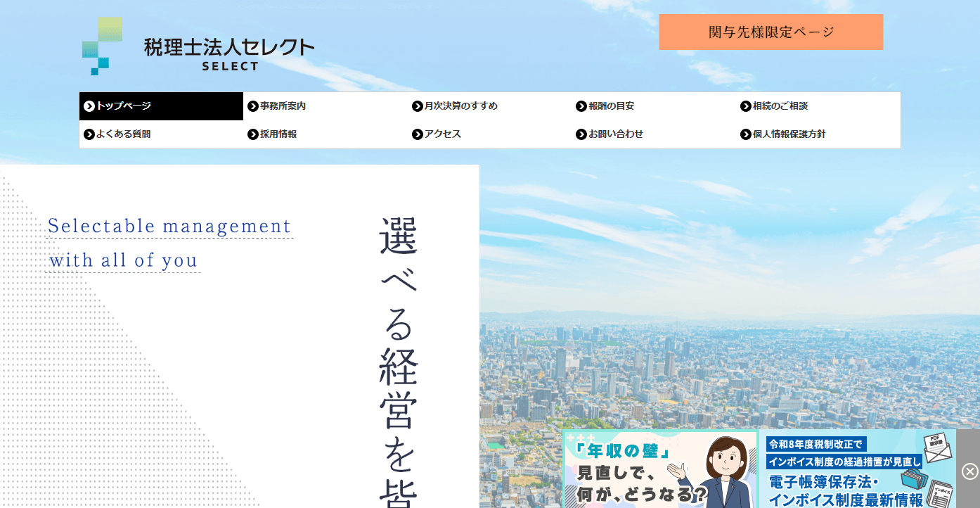Image resolution: width=980 pixels, height=508 pixels.
Task: Click the arrow icon beside 事務所案内
Action: click(x=253, y=106)
